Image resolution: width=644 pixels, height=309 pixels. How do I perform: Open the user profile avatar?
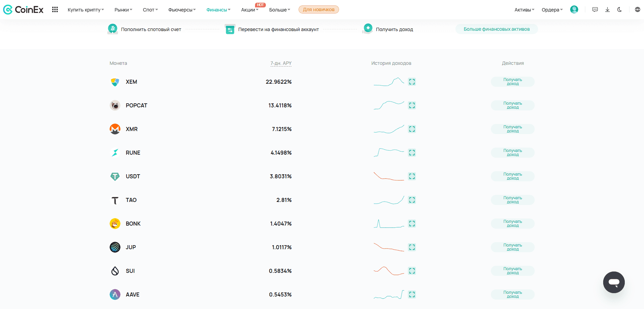click(574, 9)
